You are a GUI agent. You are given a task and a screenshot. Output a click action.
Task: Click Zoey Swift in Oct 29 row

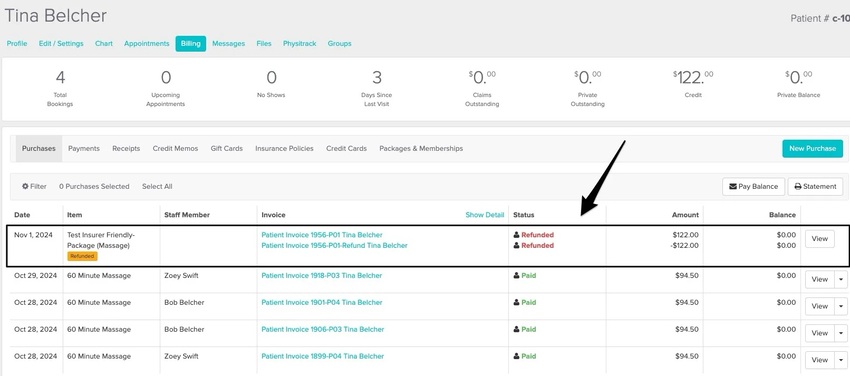[x=182, y=276]
